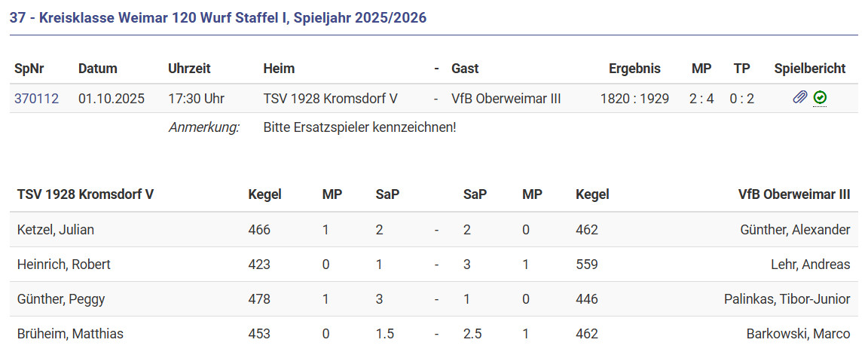The image size is (868, 364).
Task: Open match number 370112 link
Action: coord(36,99)
